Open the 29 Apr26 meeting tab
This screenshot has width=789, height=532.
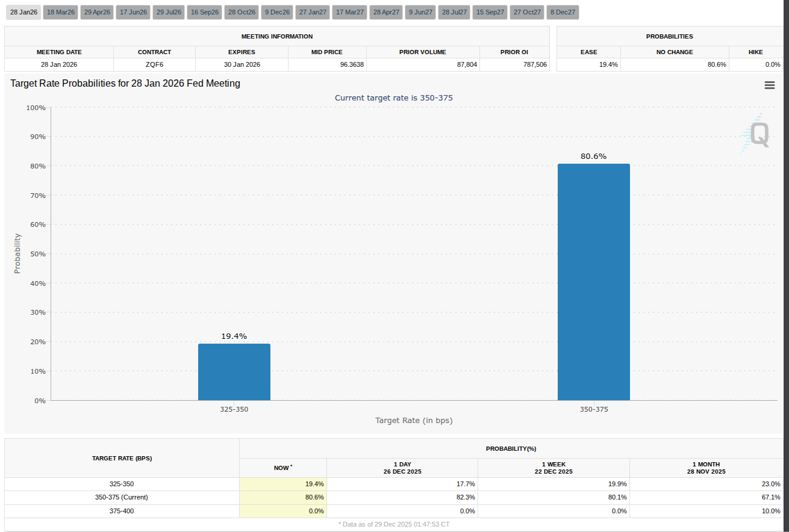pyautogui.click(x=97, y=12)
